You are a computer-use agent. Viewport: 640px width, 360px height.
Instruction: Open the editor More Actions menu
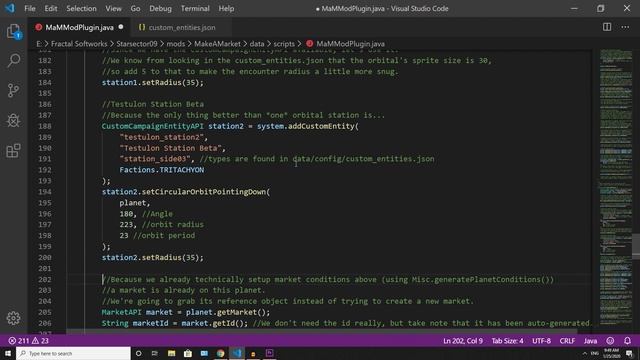(625, 27)
